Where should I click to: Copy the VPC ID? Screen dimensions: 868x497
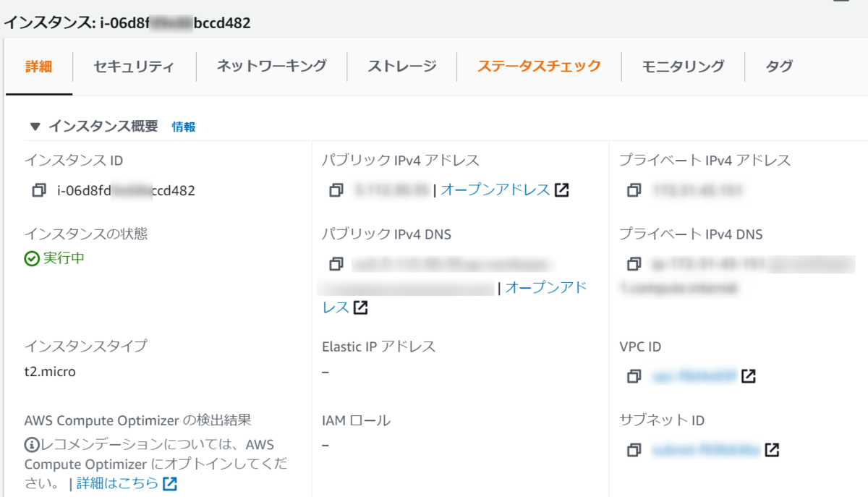pyautogui.click(x=634, y=376)
